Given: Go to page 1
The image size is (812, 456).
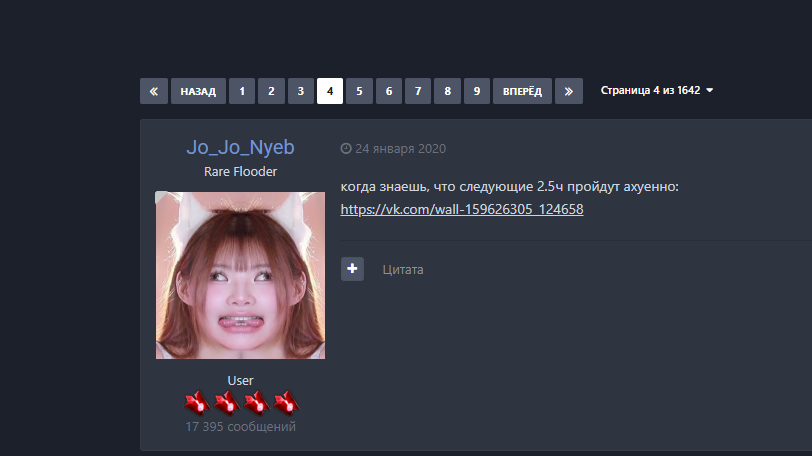Looking at the screenshot, I should [241, 91].
